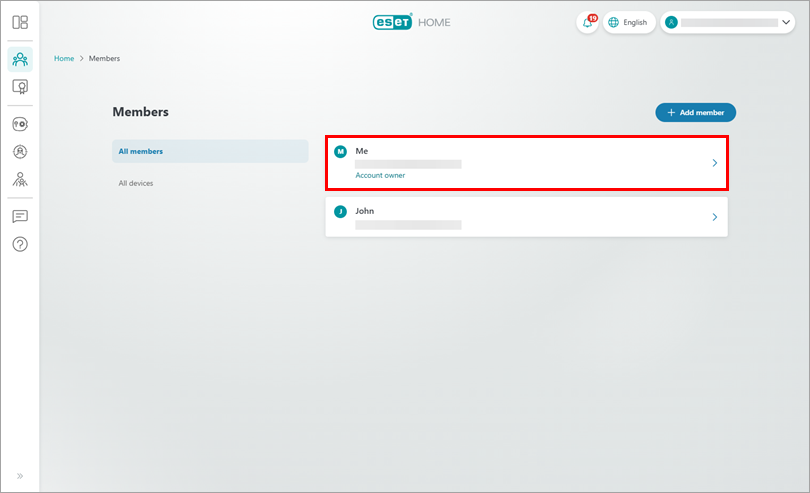Open notifications bell with 19 badge

pos(587,22)
